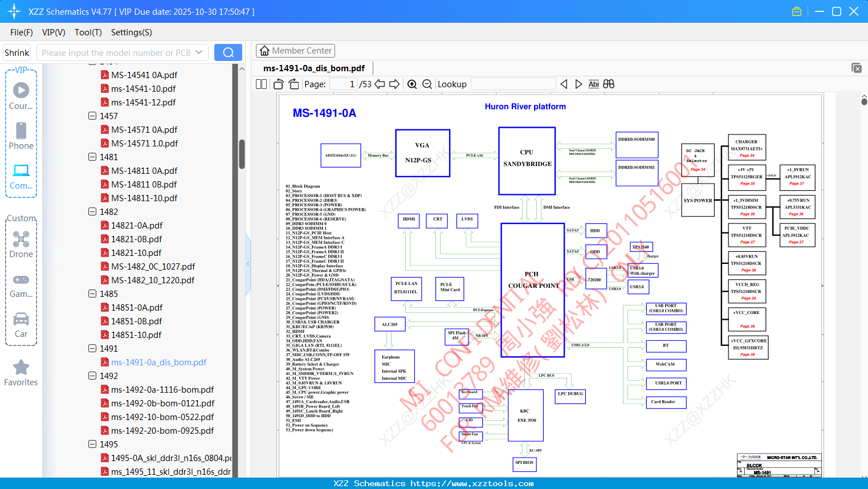Open 14851-0A.pdf file

coord(137,307)
